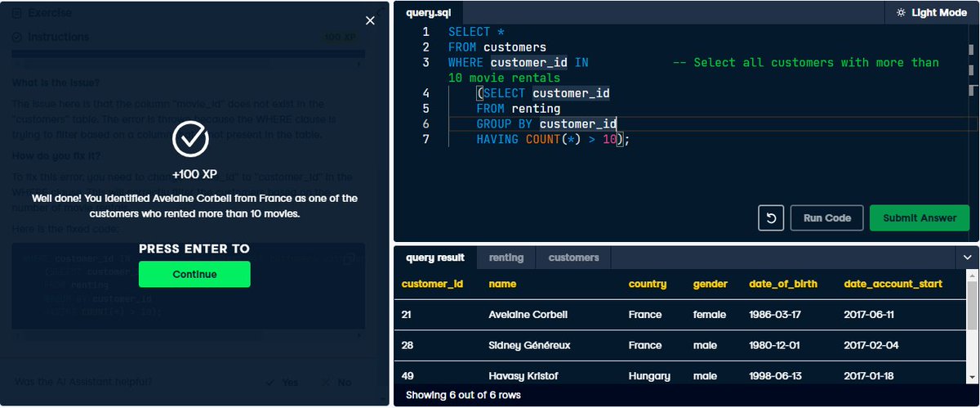Click the date_account_start column header
Screen dimensions: 980x408
[893, 285]
